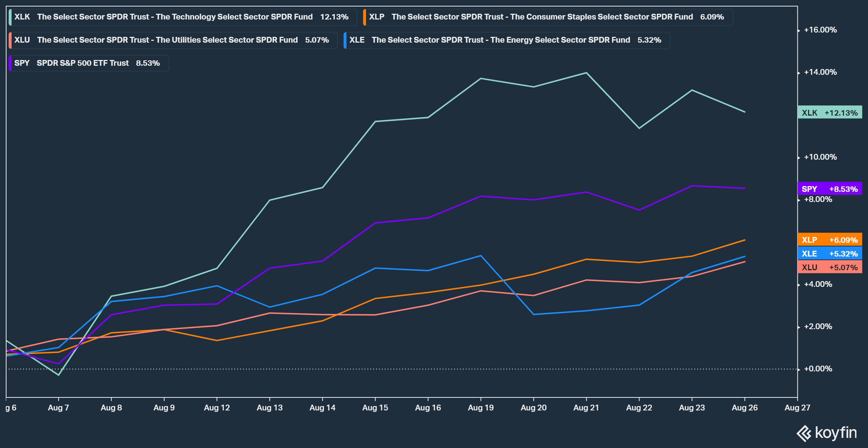Click the XLU +5.07% axis price tag

tap(830, 267)
